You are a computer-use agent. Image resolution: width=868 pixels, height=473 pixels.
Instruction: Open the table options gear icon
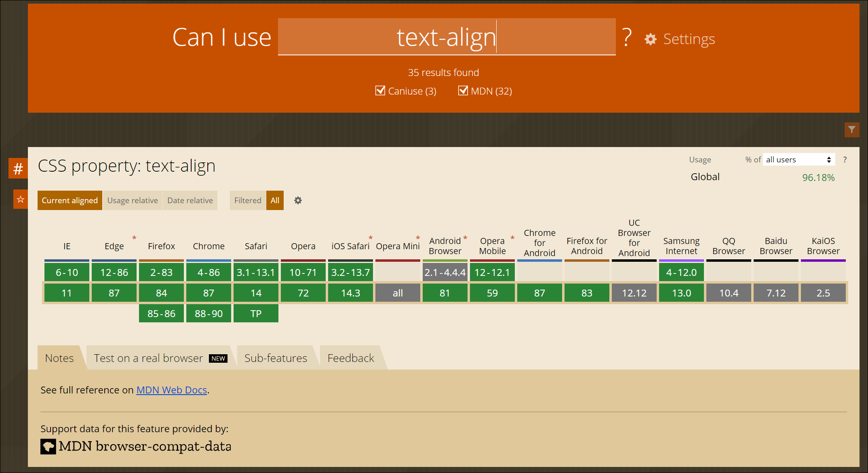[298, 200]
